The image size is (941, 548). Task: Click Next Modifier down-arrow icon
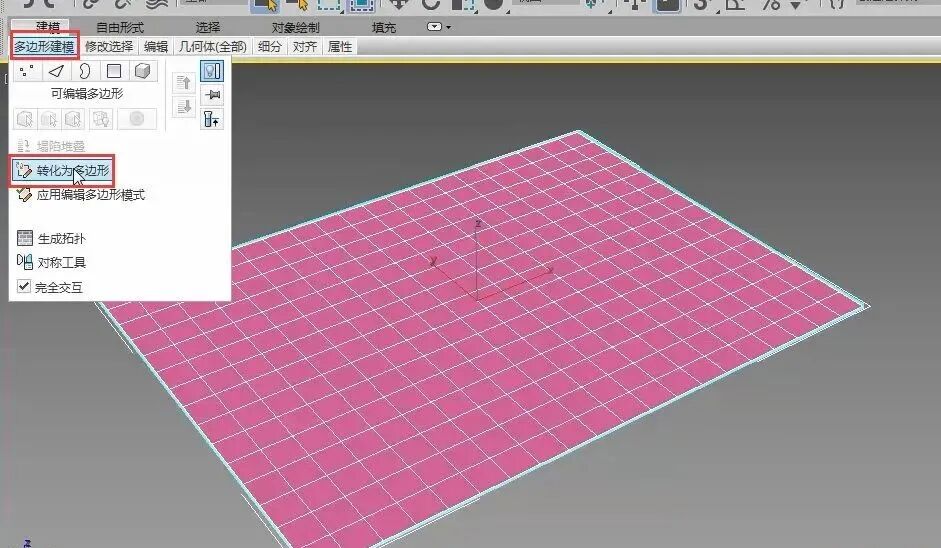(184, 107)
